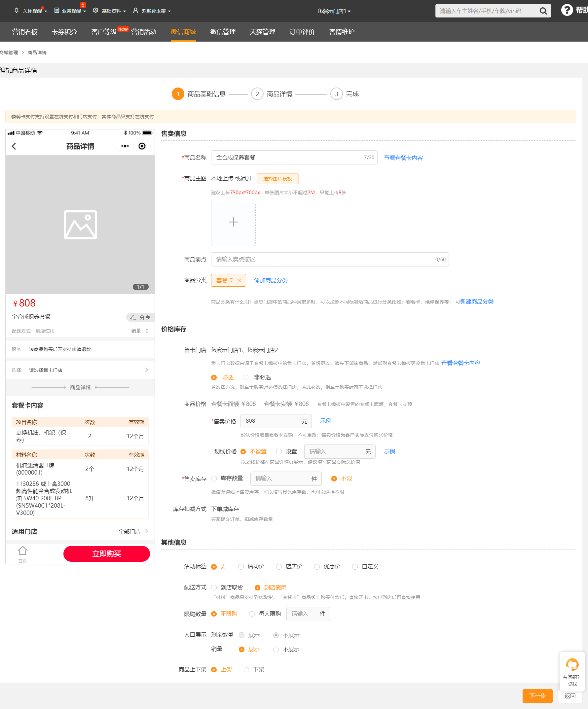Screen dimensions: 588x709
Task: Select 下架 product status radio
Action: [246, 670]
